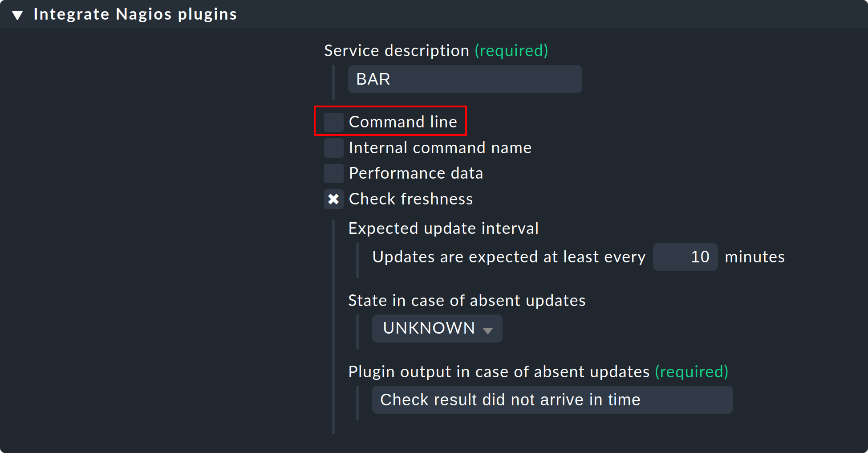868x453 pixels.
Task: Click the Internal command name label
Action: point(440,147)
